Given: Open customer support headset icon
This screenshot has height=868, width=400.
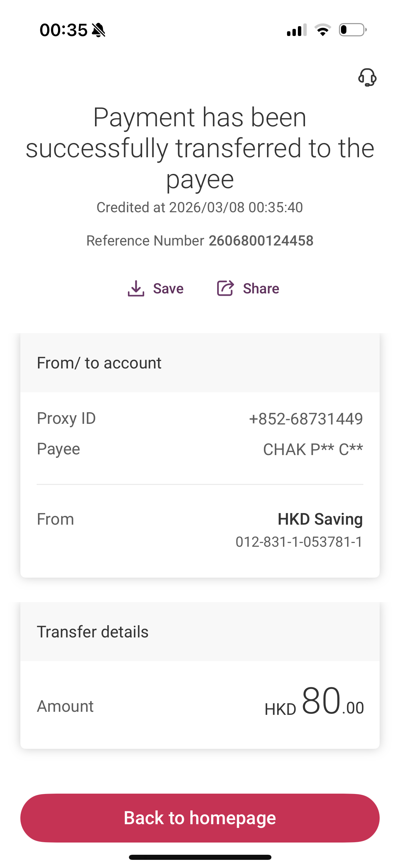Looking at the screenshot, I should 367,77.
